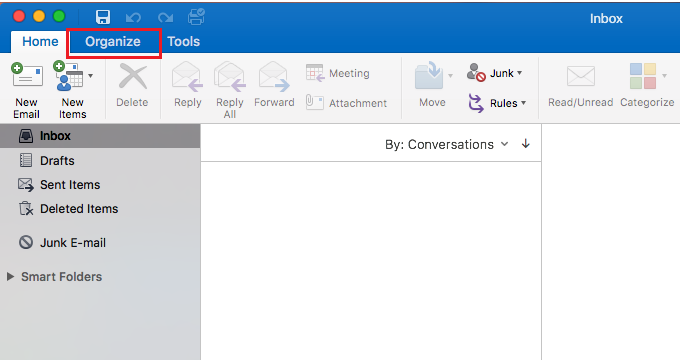Expand the Categorize dropdown arrow
Image resolution: width=680 pixels, height=360 pixels.
point(664,76)
